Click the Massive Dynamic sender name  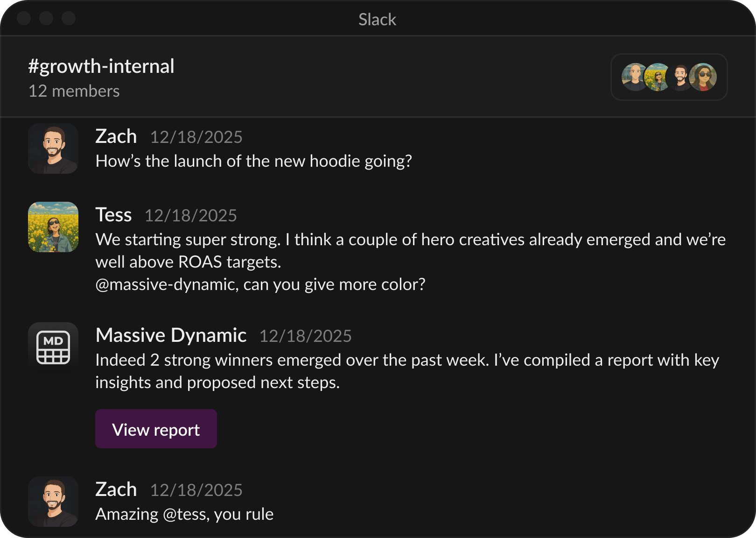coord(171,335)
